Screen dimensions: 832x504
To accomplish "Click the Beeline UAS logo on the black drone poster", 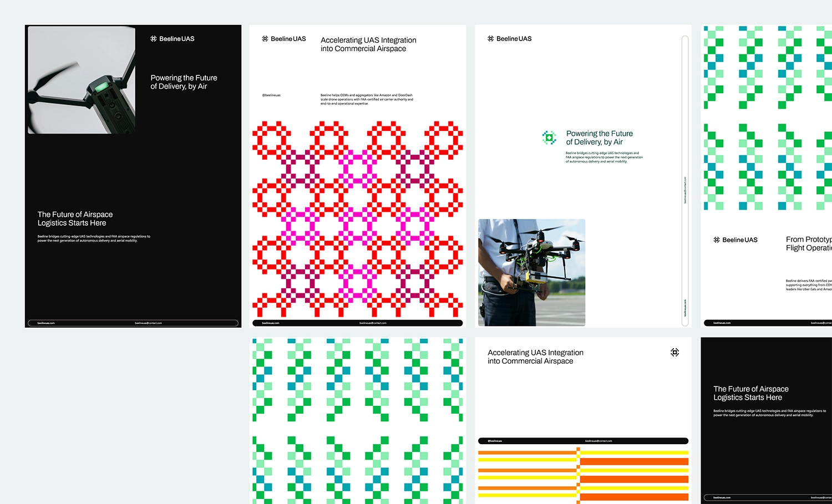I will tap(173, 39).
